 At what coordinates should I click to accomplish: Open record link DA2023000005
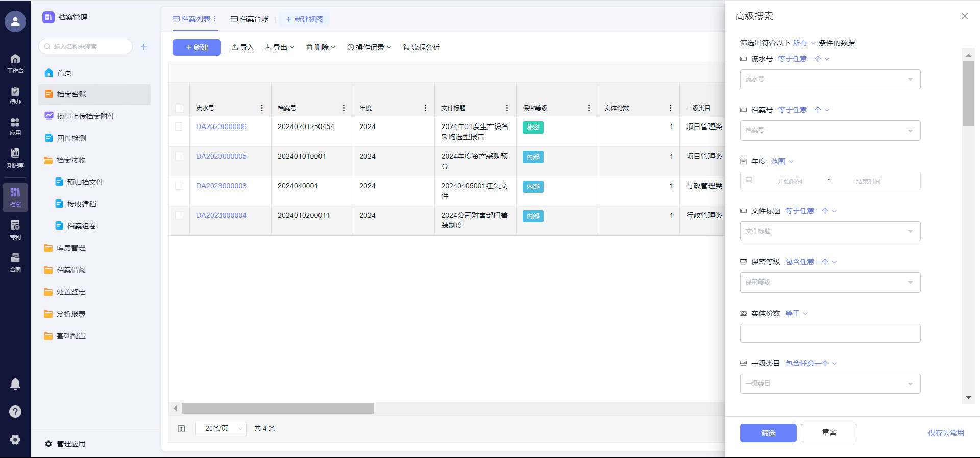click(221, 156)
